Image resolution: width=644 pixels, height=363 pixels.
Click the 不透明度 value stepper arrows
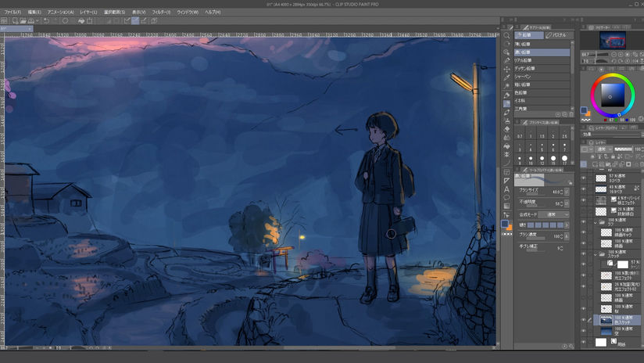click(561, 203)
